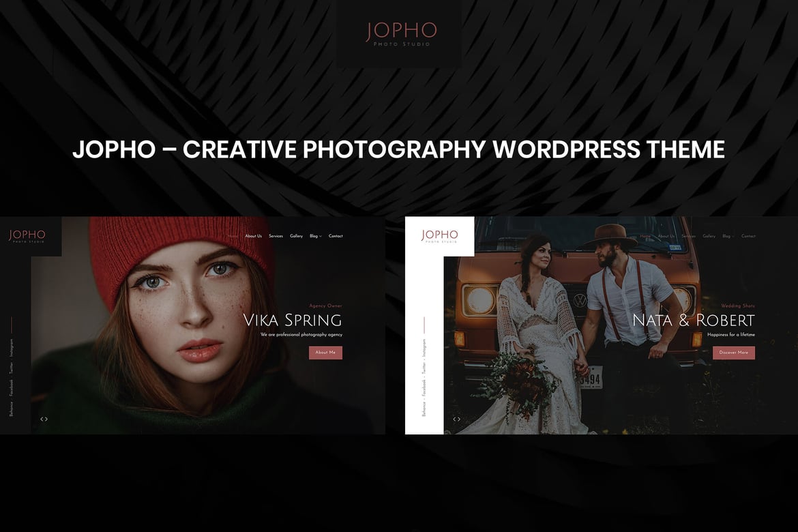Click the Vika Spring slide title
Screen dimensions: 798x532
(292, 320)
